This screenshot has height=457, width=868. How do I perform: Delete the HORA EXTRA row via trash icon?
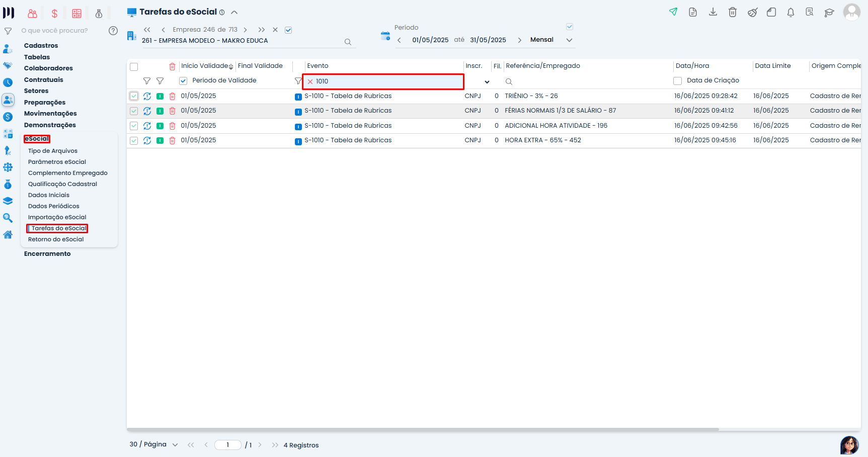coord(172,141)
